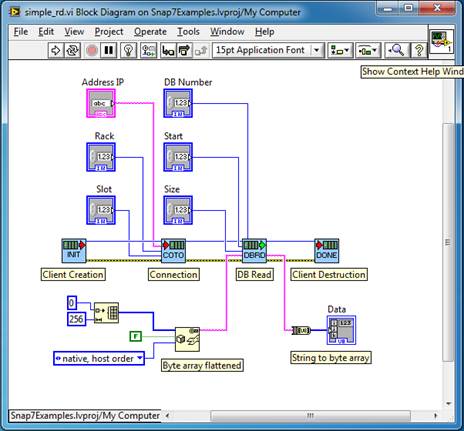Click the 256 numeric constant
Viewport: 464px width, 431px height.
[x=76, y=319]
